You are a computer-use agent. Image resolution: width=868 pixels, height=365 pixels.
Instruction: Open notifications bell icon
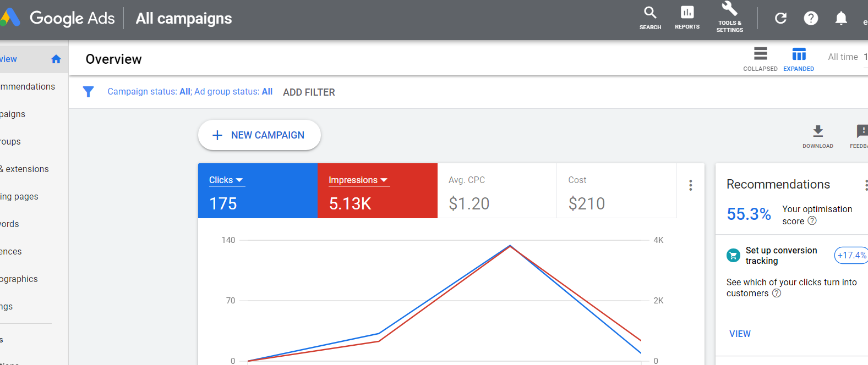(841, 18)
